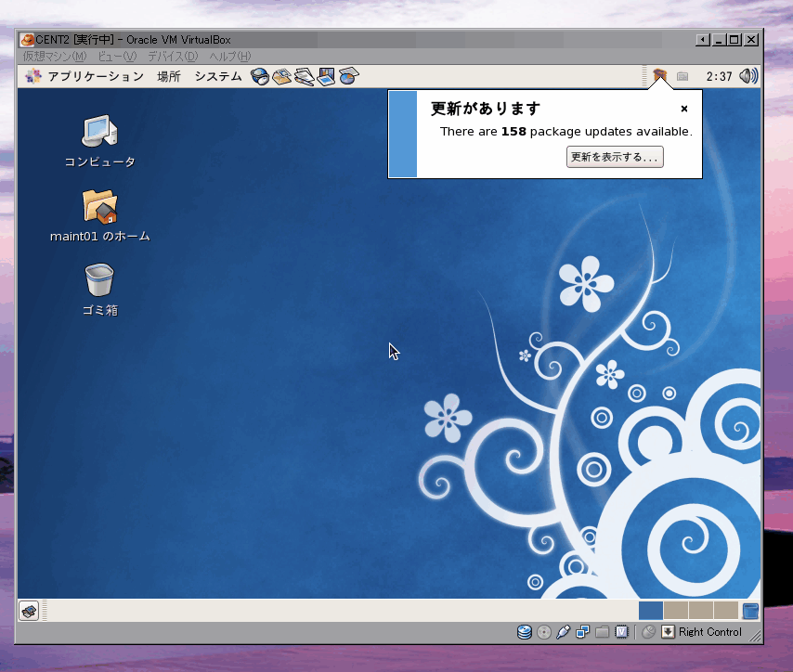Screen dimensions: 793x672
Task: Click the VirtualBox title bar app icon
Action: click(27, 39)
